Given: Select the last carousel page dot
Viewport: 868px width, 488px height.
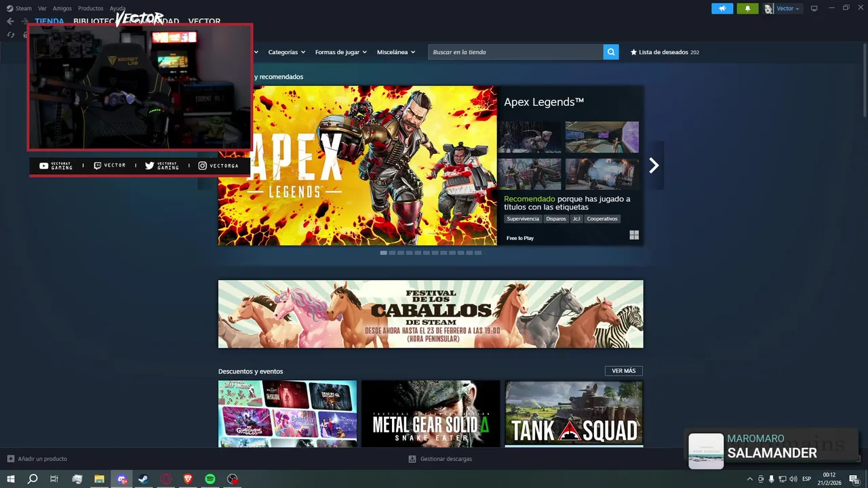Looking at the screenshot, I should click(478, 253).
